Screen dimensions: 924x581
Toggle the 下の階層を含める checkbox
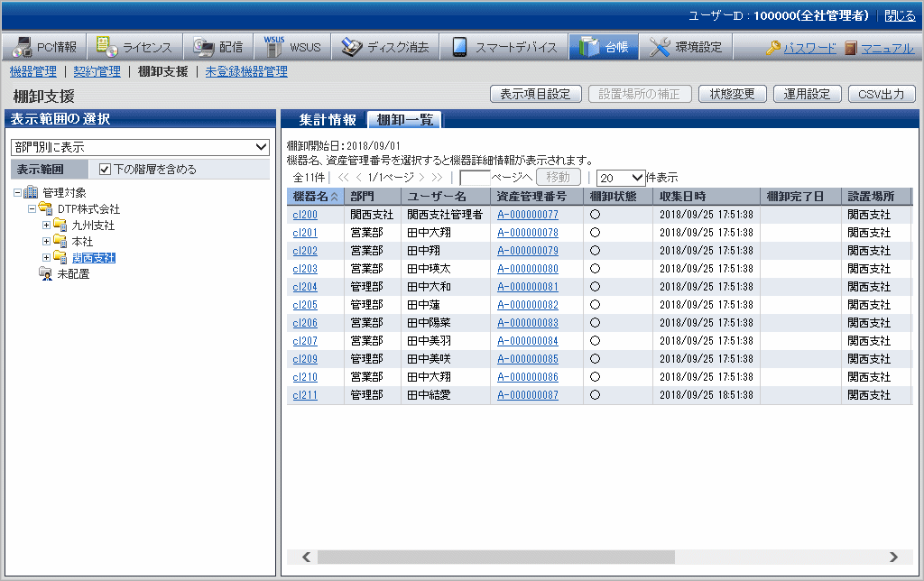[x=105, y=169]
